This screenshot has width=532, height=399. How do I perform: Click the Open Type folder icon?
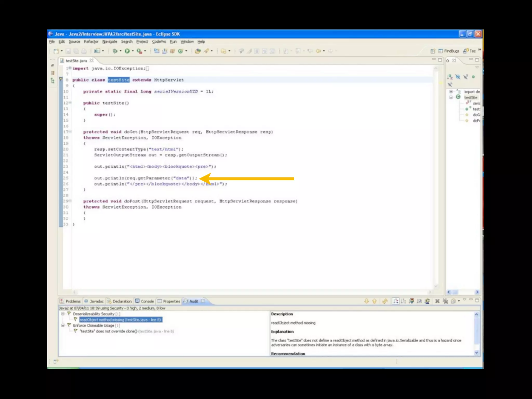coord(198,51)
